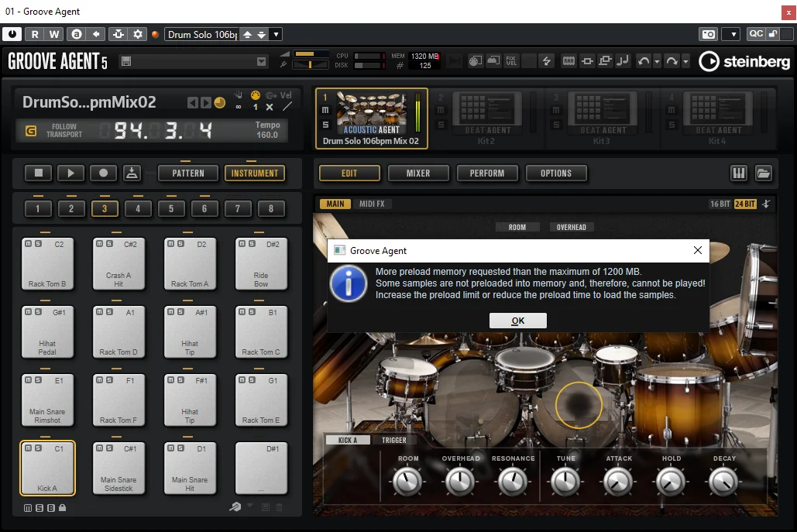The width and height of the screenshot is (797, 532).
Task: Open the Options tab
Action: coord(556,173)
